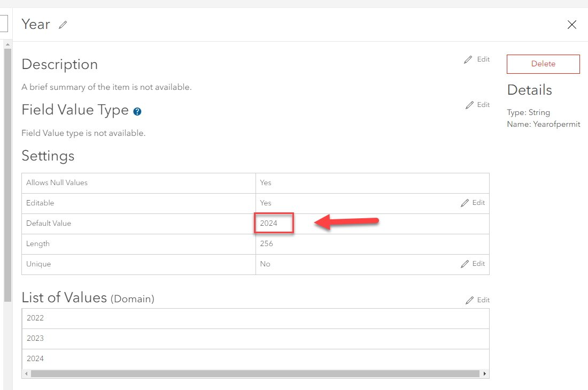Click the Edit pencil for Field Value Type
Image resolution: width=588 pixels, height=390 pixels.
pos(477,104)
